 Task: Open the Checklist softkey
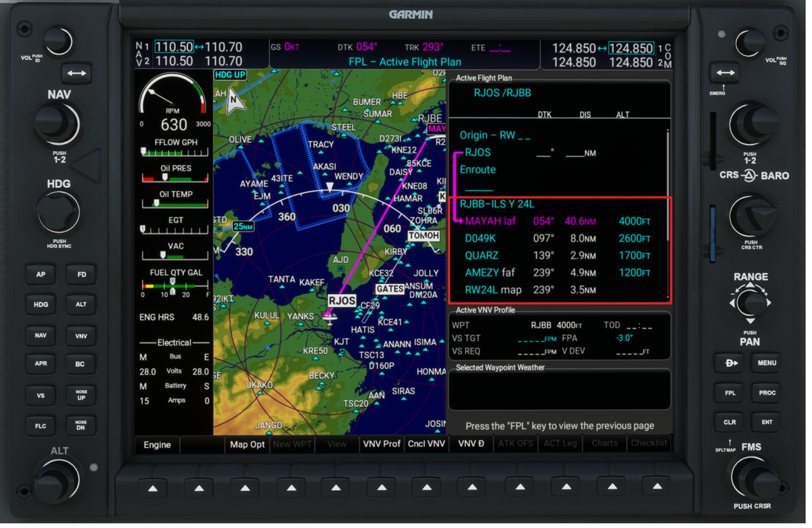pos(648,443)
